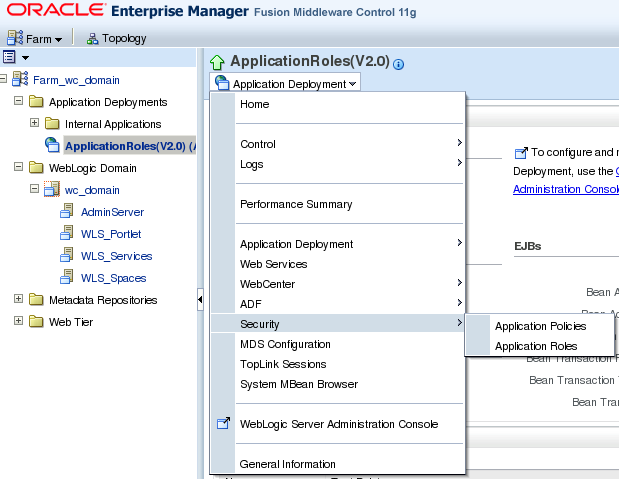Click the wc_domain domain icon
The height and width of the screenshot is (479, 619).
point(52,189)
